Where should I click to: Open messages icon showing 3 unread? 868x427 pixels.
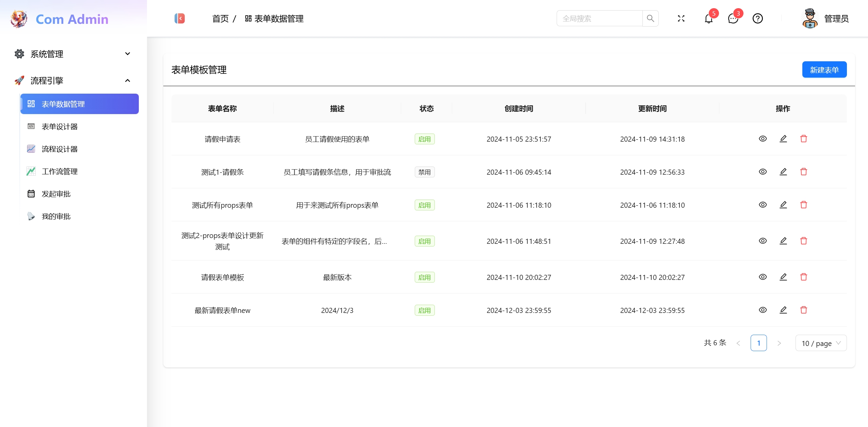(x=734, y=19)
